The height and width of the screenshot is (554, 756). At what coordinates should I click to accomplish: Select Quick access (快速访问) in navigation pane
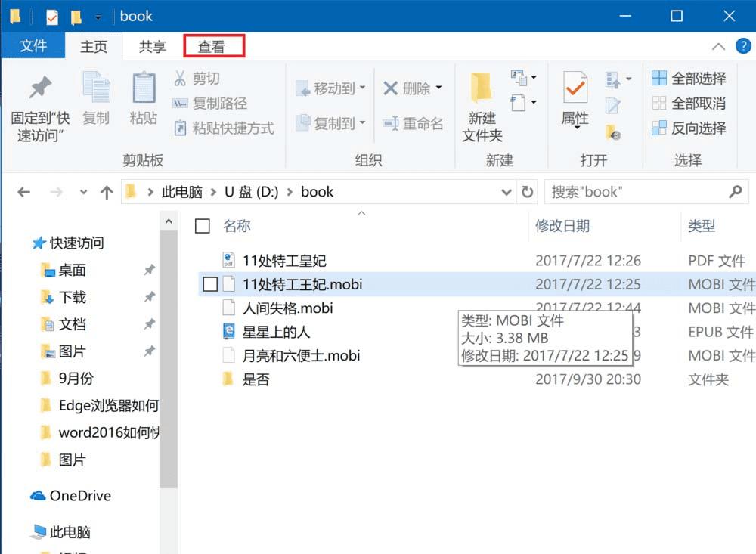tap(68, 243)
